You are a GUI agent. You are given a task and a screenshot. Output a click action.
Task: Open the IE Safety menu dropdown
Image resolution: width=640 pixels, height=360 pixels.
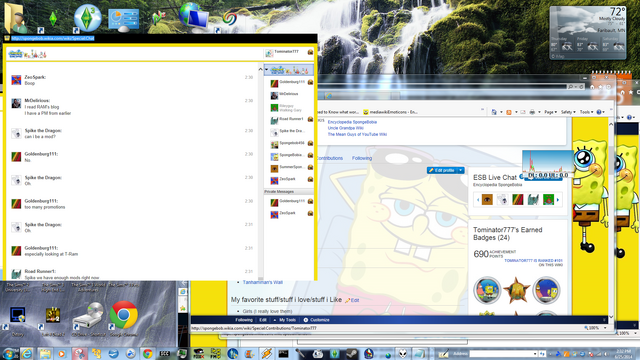click(568, 112)
